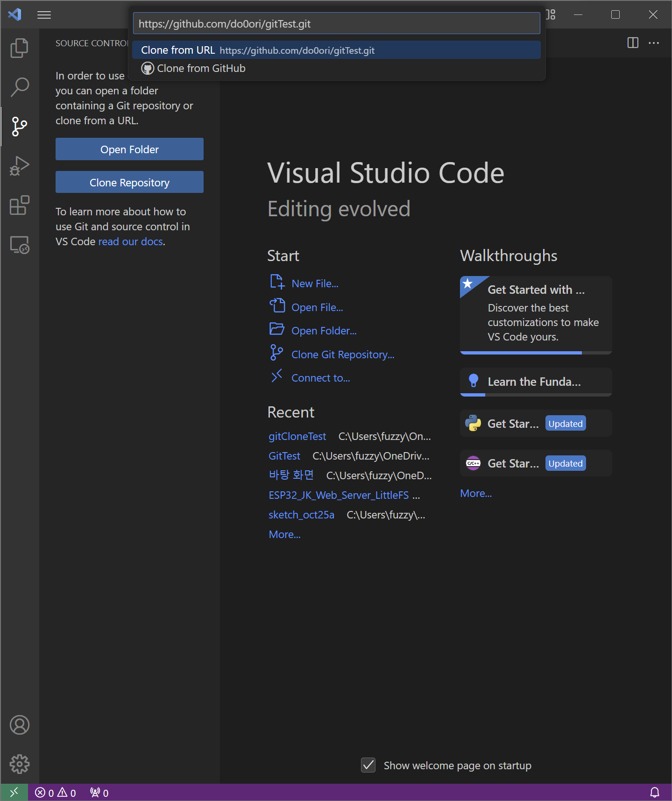Click the Walkthroughs heading
Screen dimensions: 672x801
tap(509, 255)
